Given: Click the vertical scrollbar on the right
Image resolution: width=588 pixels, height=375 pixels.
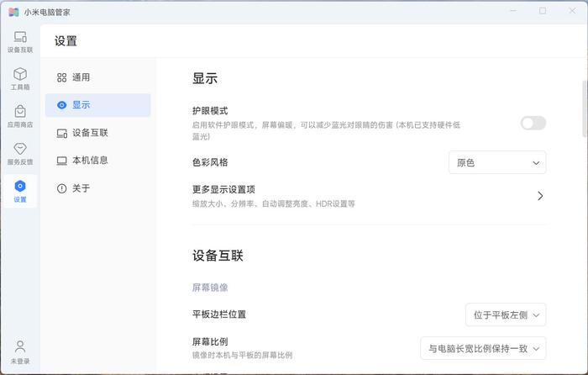Looking at the screenshot, I should tap(585, 108).
